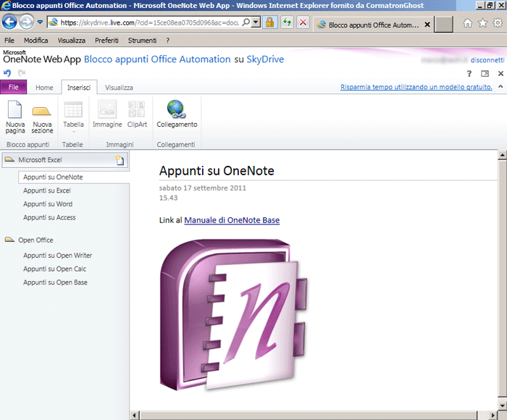507x420 pixels.
Task: Open the browser tools gear icon
Action: tap(498, 23)
